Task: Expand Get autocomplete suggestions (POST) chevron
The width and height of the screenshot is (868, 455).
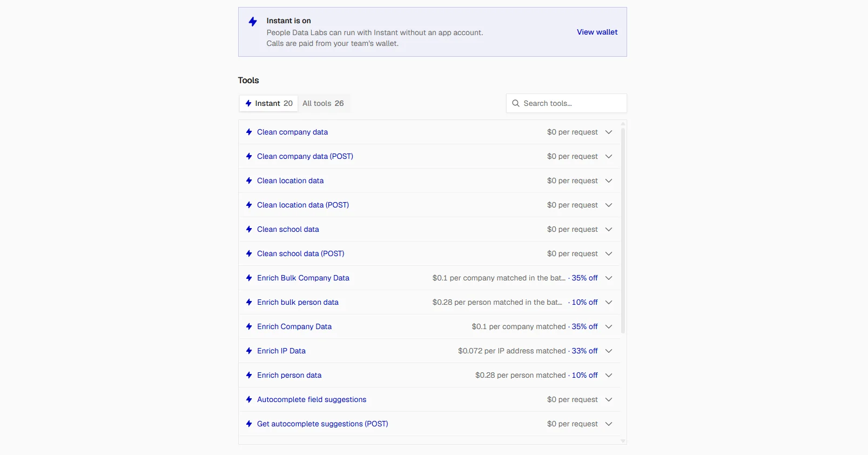Action: point(609,424)
